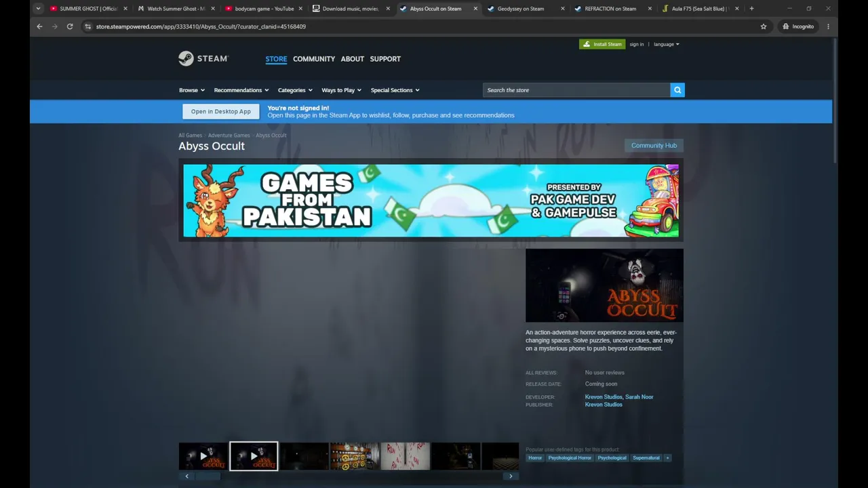Select the highlighted second trailer thumbnail
Screen dimensions: 868x488
[254, 456]
